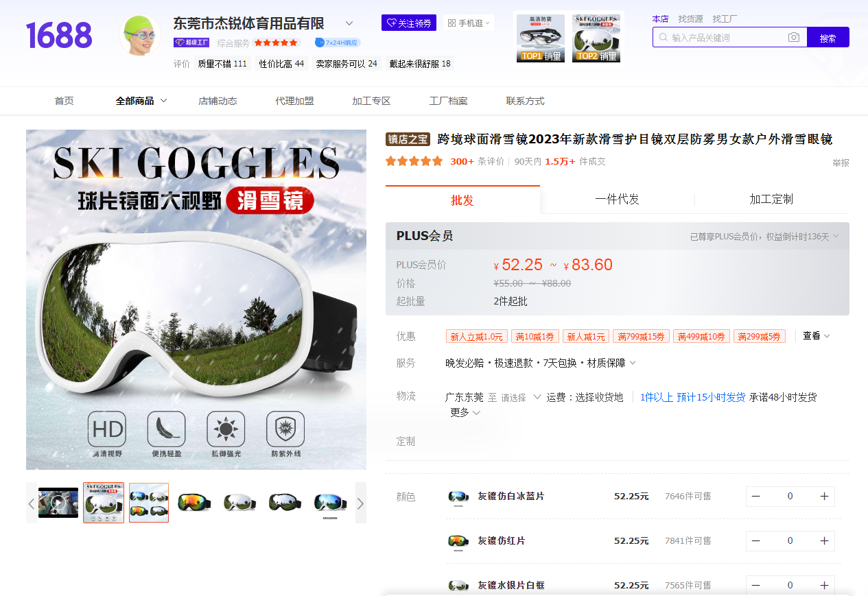The width and height of the screenshot is (868, 596).
Task: Expand the 全部商品 menu
Action: click(x=141, y=101)
